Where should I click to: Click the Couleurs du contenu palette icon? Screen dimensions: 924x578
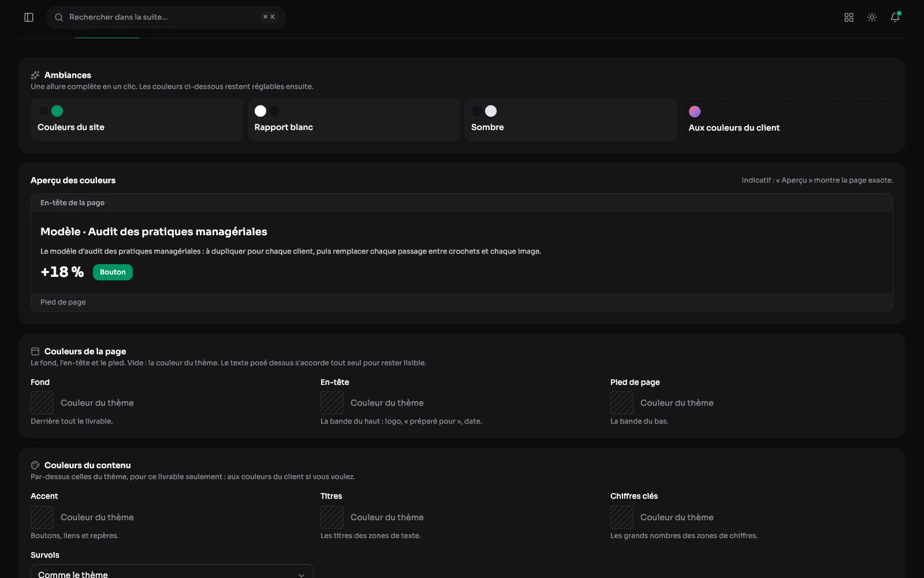pyautogui.click(x=35, y=465)
